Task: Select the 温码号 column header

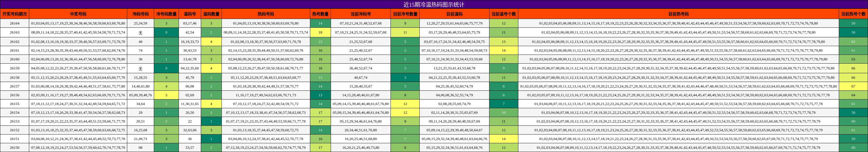Action: point(190,14)
